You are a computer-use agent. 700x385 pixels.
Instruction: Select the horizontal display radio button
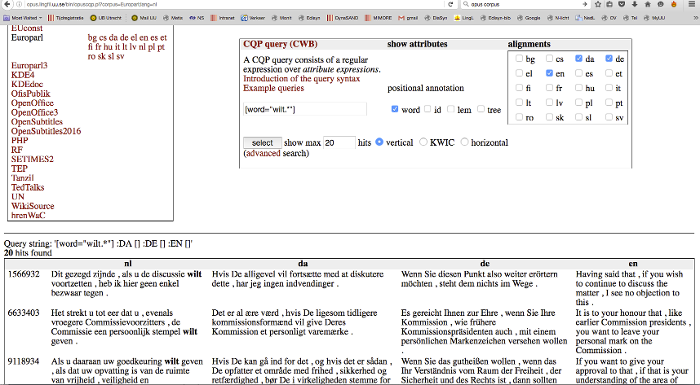(x=464, y=142)
